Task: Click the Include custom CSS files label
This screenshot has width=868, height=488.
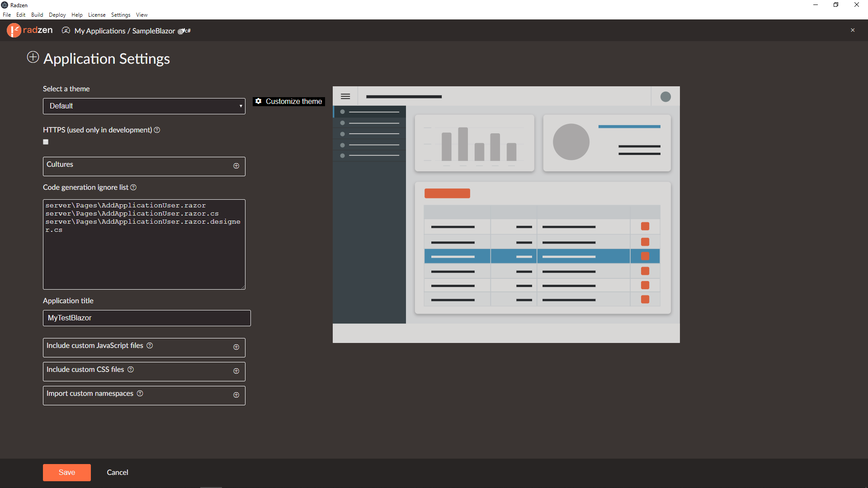Action: 85,370
